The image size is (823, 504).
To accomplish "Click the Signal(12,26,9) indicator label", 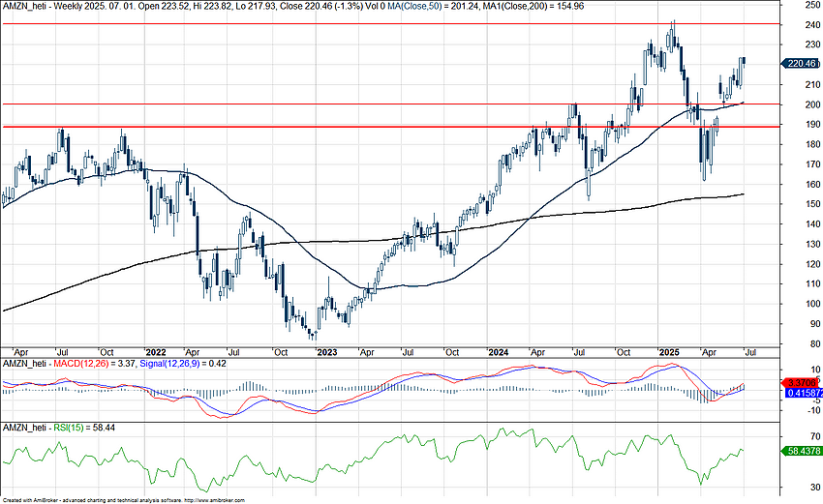I will [x=168, y=363].
